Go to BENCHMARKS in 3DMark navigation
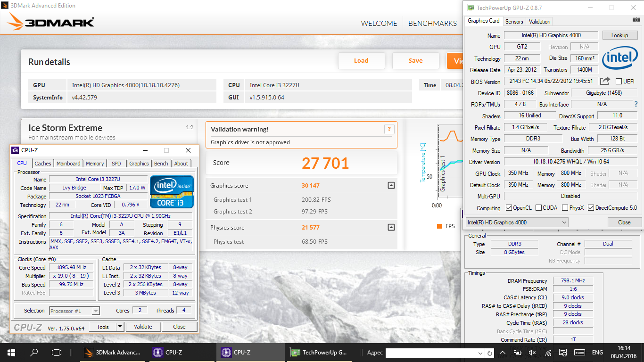 click(x=432, y=23)
